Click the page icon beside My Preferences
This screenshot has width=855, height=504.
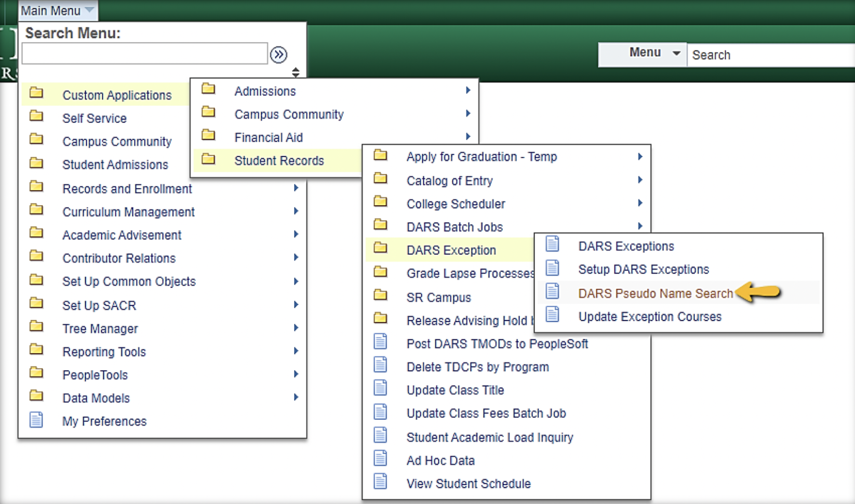click(36, 420)
